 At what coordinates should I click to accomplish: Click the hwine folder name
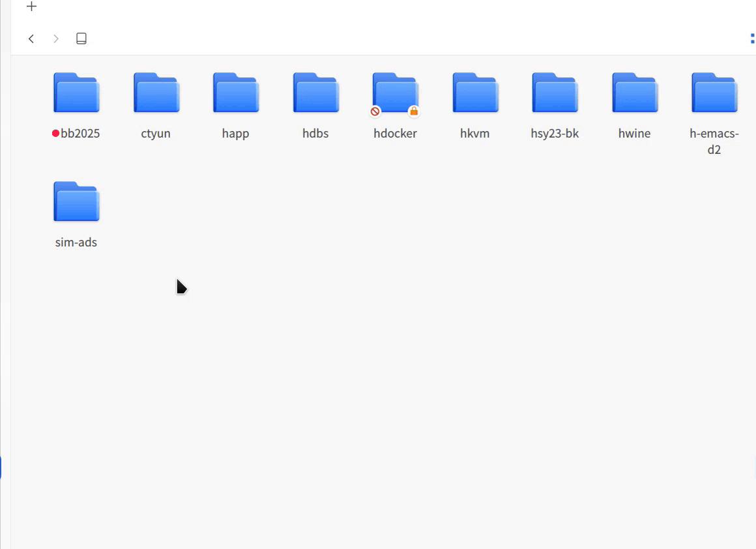tap(635, 134)
